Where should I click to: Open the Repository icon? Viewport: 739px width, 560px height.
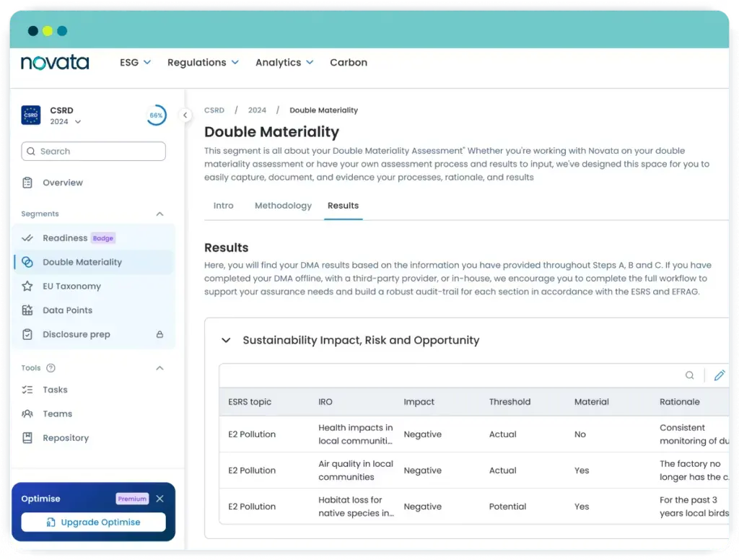pos(27,437)
